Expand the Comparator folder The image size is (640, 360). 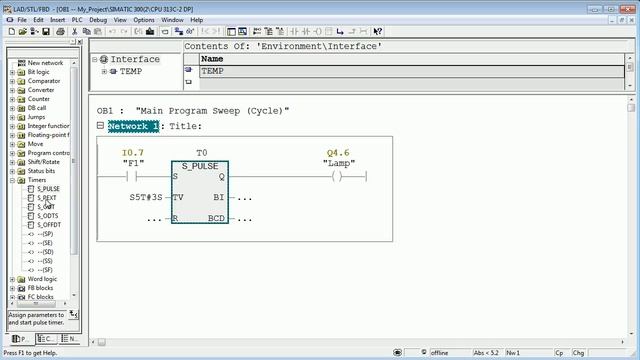point(12,81)
